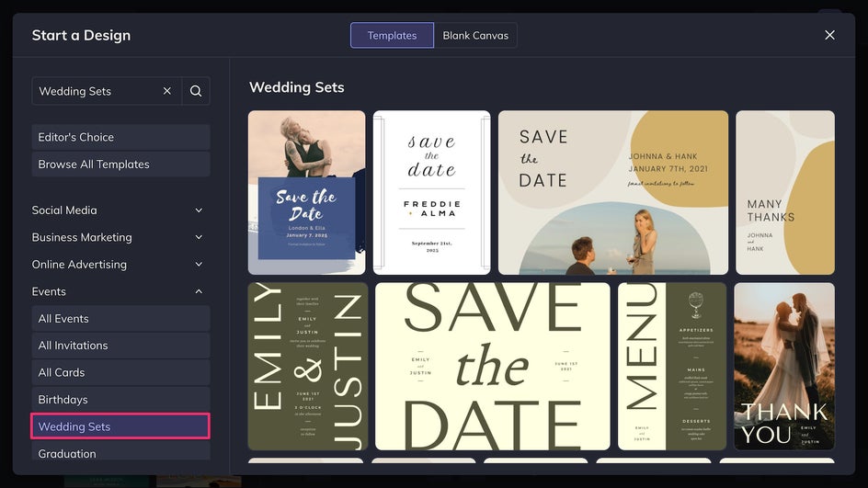Open Browse All Templates
Viewport: 868px width, 488px height.
(x=120, y=165)
